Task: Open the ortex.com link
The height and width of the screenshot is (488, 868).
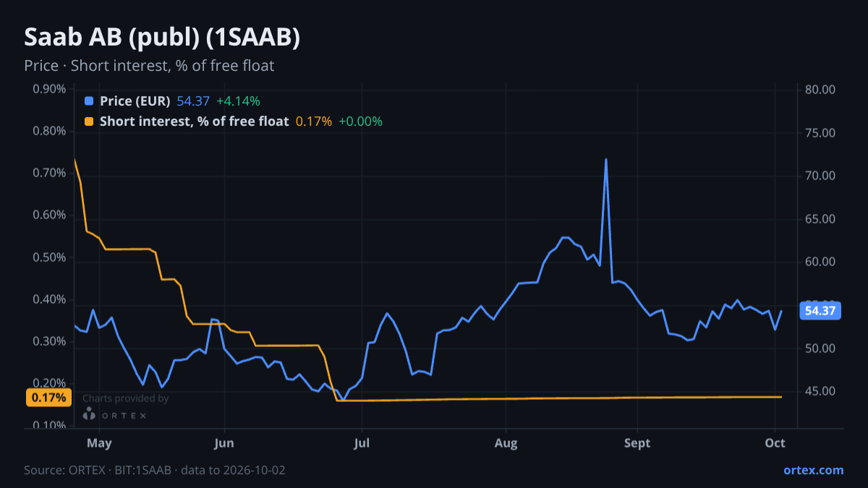Action: [814, 470]
